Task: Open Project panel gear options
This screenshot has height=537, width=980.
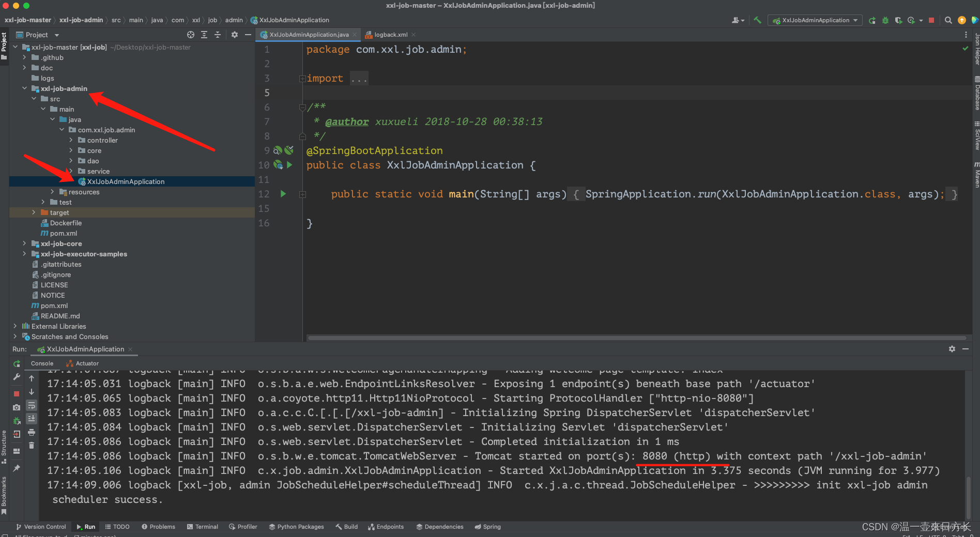Action: pos(235,35)
